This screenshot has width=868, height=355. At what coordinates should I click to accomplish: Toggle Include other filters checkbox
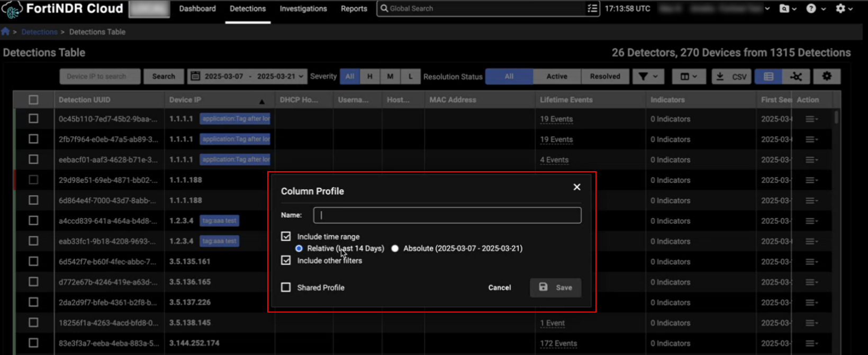[x=286, y=260]
